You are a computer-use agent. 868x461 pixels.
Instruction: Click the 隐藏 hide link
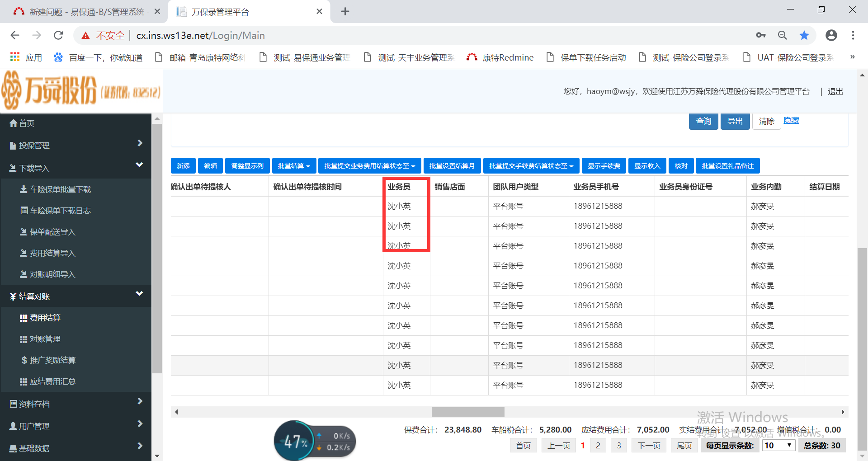791,121
